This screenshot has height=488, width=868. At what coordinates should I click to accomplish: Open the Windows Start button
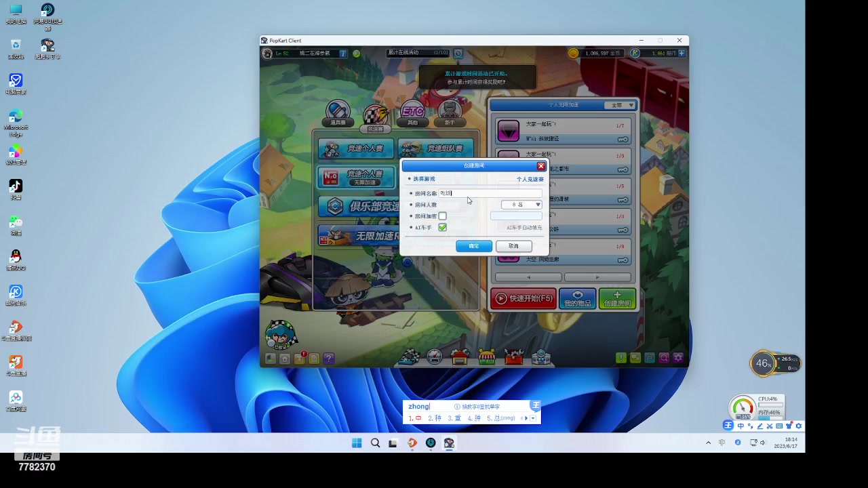coord(357,443)
